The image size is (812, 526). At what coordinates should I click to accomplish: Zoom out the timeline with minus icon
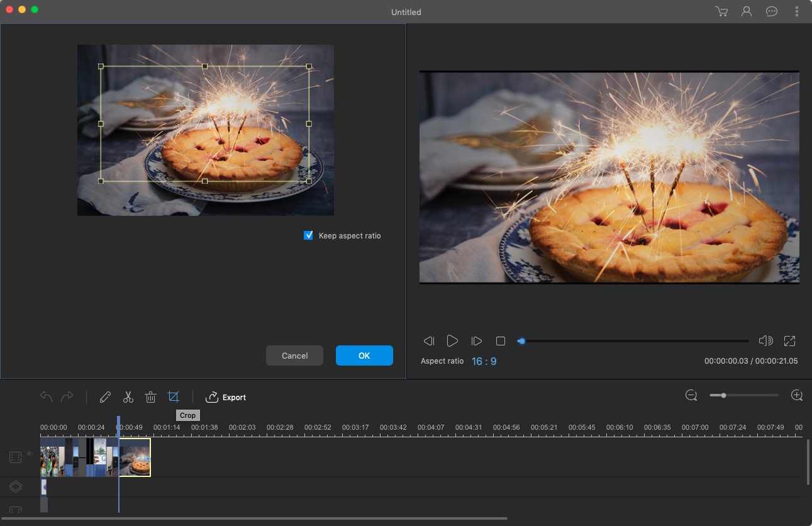tap(691, 395)
